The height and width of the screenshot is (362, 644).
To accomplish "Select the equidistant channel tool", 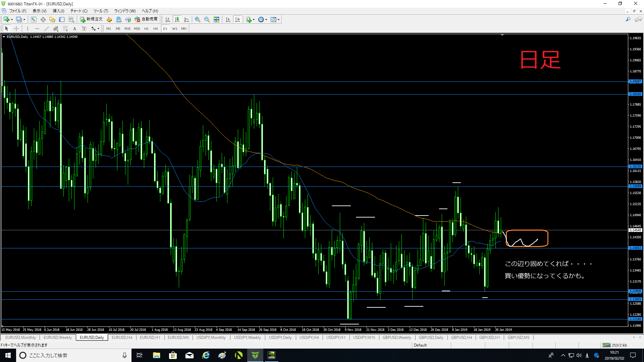I will (56, 29).
